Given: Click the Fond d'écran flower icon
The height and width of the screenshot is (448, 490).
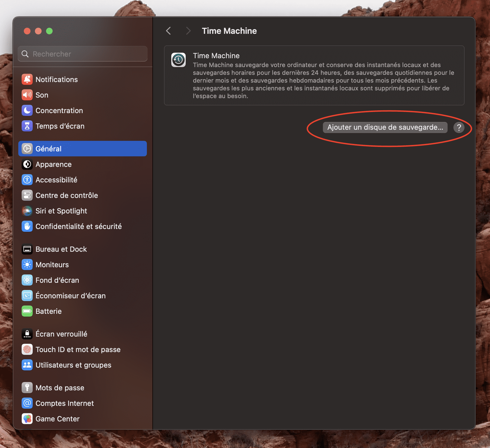Looking at the screenshot, I should point(27,280).
